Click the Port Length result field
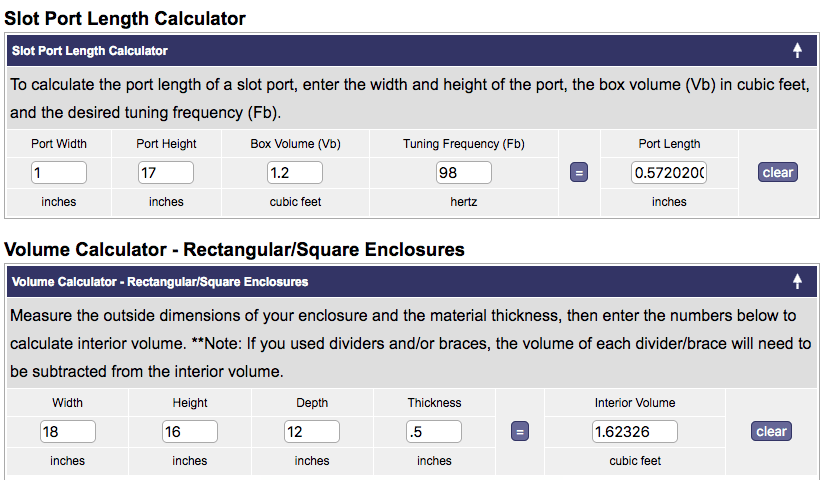 click(668, 173)
